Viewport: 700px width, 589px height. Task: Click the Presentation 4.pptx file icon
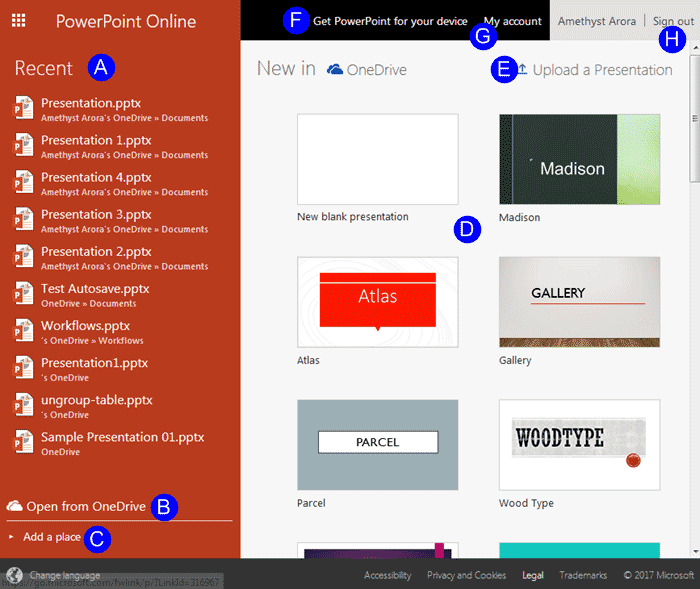(x=23, y=182)
